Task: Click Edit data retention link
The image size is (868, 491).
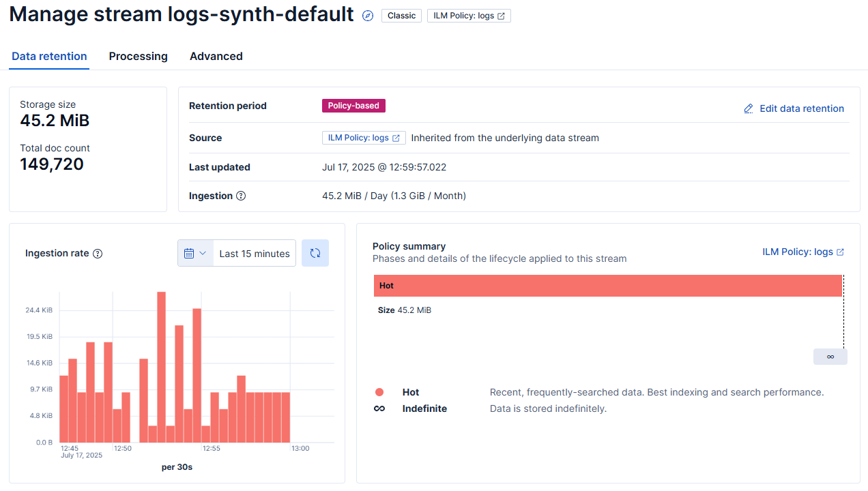Action: coord(801,108)
